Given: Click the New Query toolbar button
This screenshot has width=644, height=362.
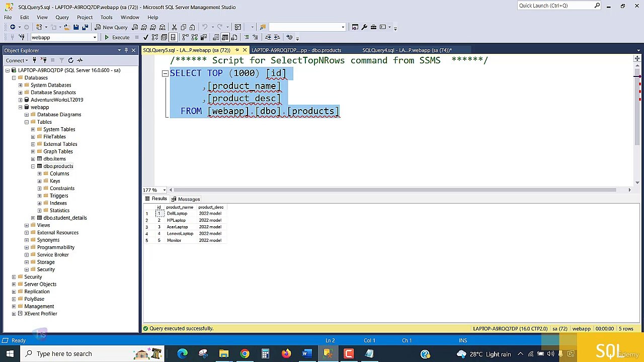Looking at the screenshot, I should (x=111, y=27).
